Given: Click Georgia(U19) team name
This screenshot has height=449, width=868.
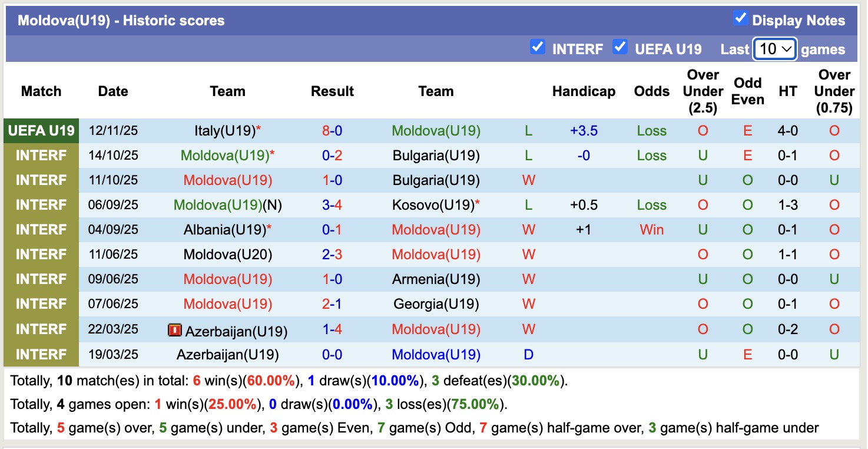Looking at the screenshot, I should [436, 304].
